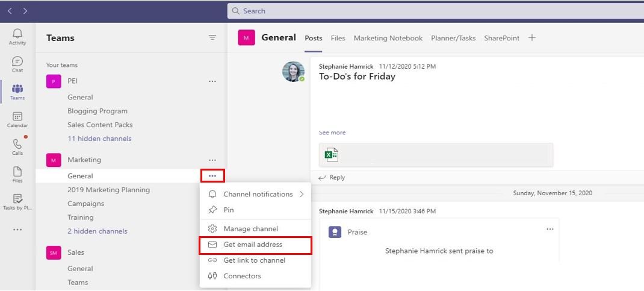Click See more on the post
This screenshot has width=644, height=291.
[332, 133]
